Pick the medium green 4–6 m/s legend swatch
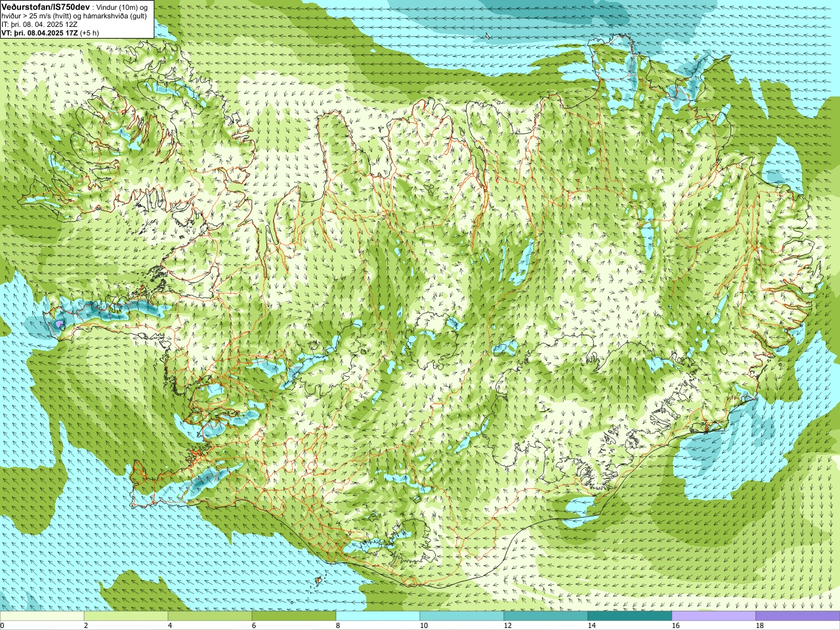Screen dimensions: 840x630 (210, 616)
